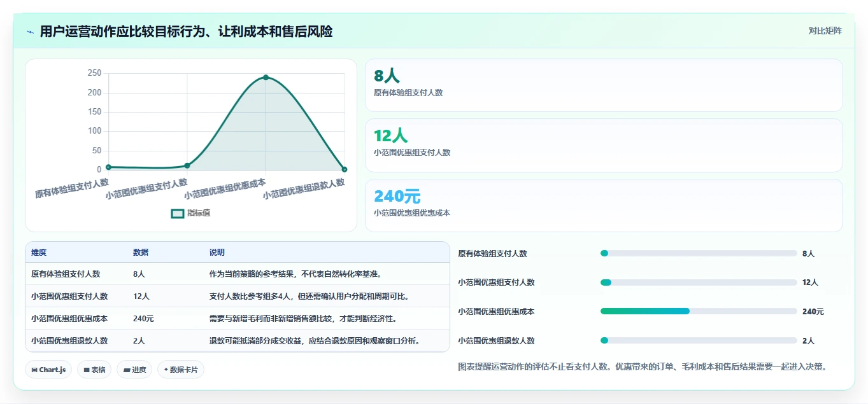Click the Chart.js tag icon

click(34, 370)
